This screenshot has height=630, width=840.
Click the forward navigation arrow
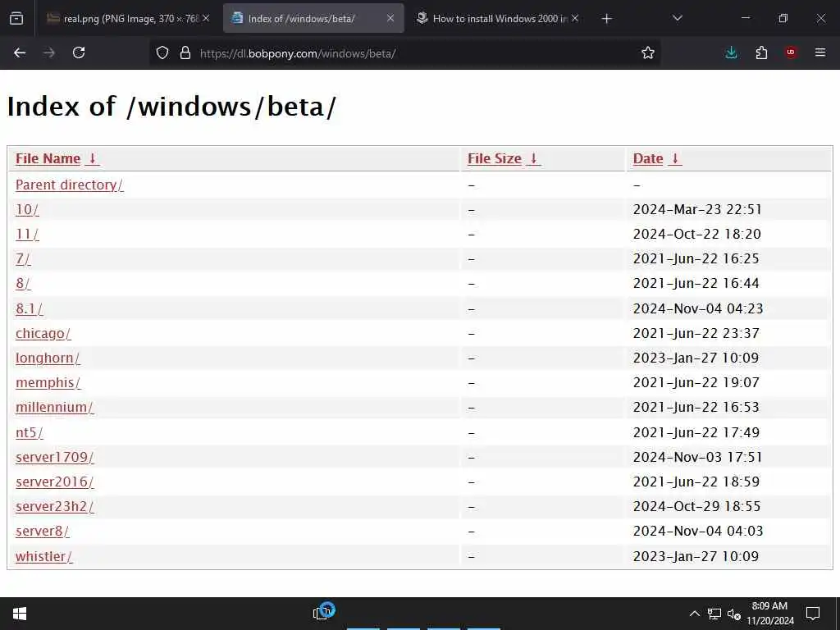pyautogui.click(x=49, y=52)
